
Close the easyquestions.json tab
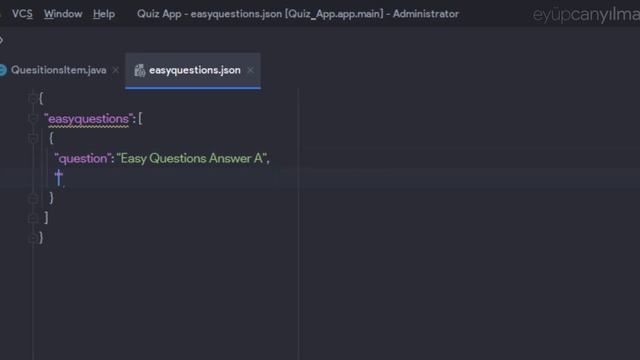click(250, 70)
